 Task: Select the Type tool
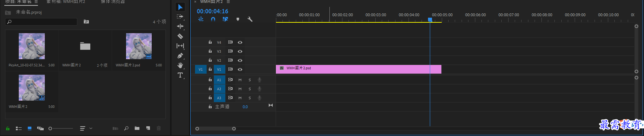[x=180, y=75]
